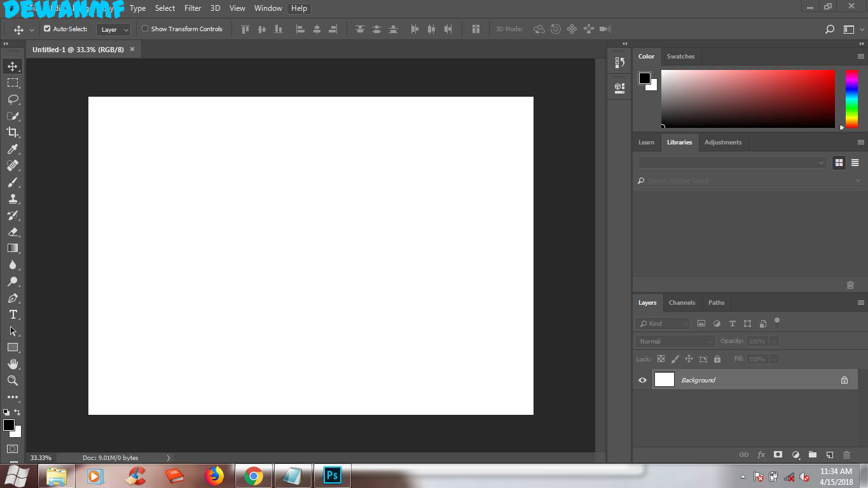Hide the Background layer visibility eye
Viewport: 868px width, 488px height.
(642, 380)
